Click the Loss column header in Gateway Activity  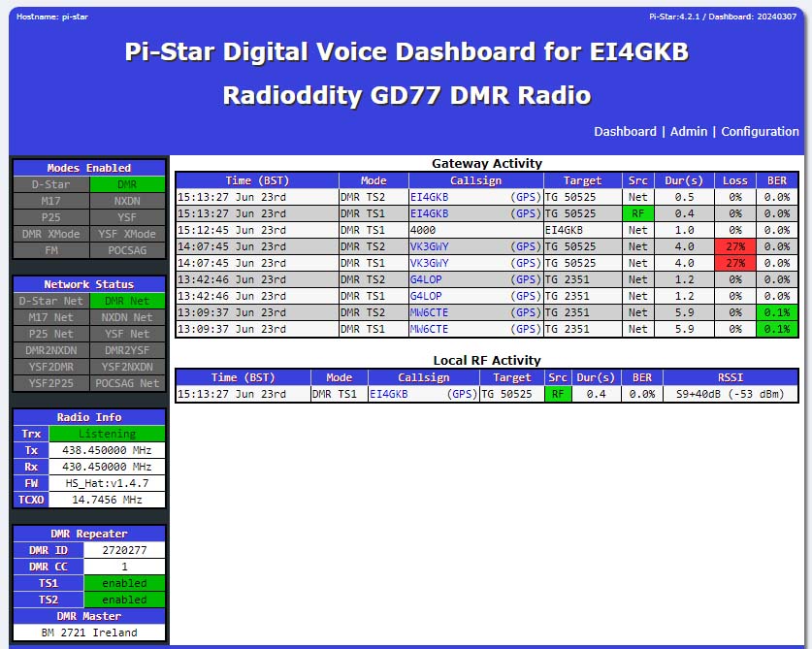click(735, 180)
